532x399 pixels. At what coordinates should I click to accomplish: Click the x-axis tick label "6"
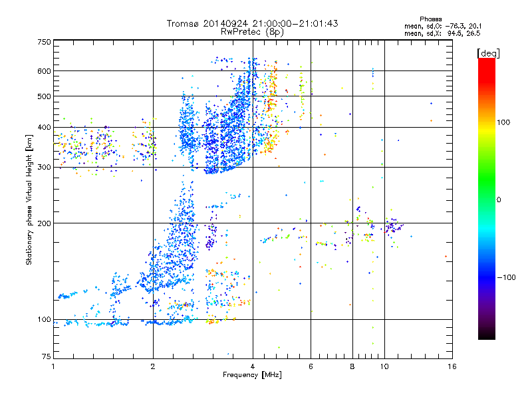click(311, 366)
